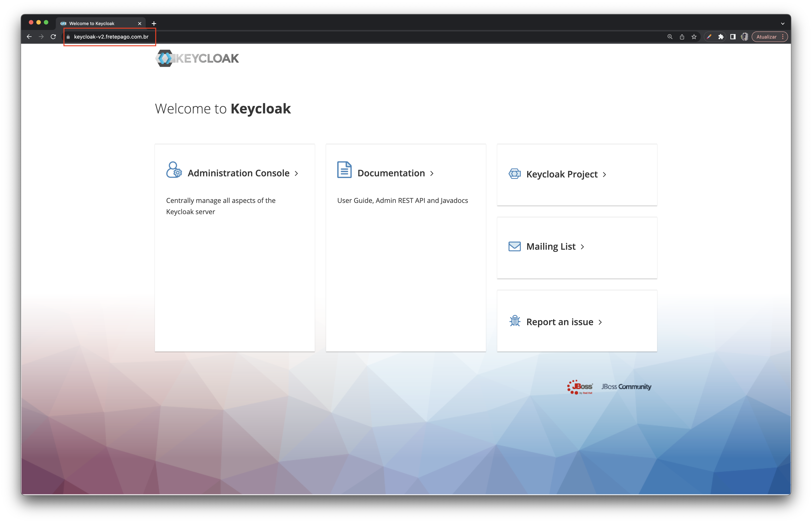This screenshot has height=523, width=812.
Task: Open the tab search dropdown arrow
Action: pyautogui.click(x=782, y=24)
